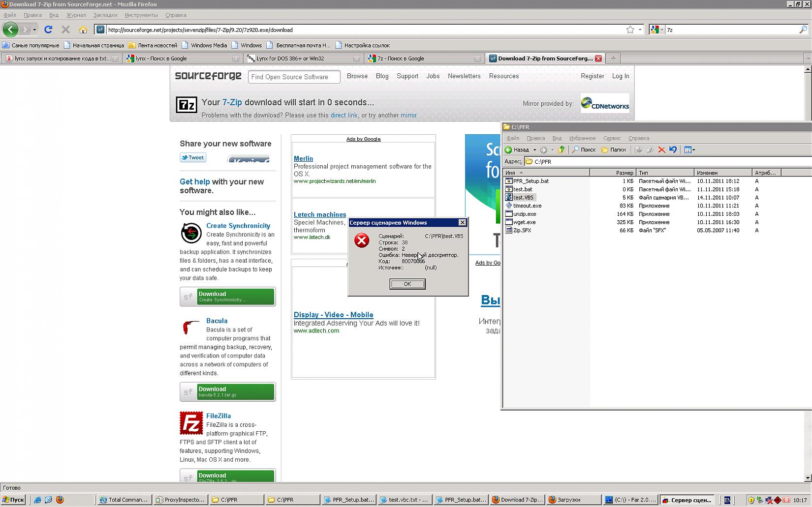812x507 pixels.
Task: Click the Explorer address field C:\PFR
Action: 667,162
